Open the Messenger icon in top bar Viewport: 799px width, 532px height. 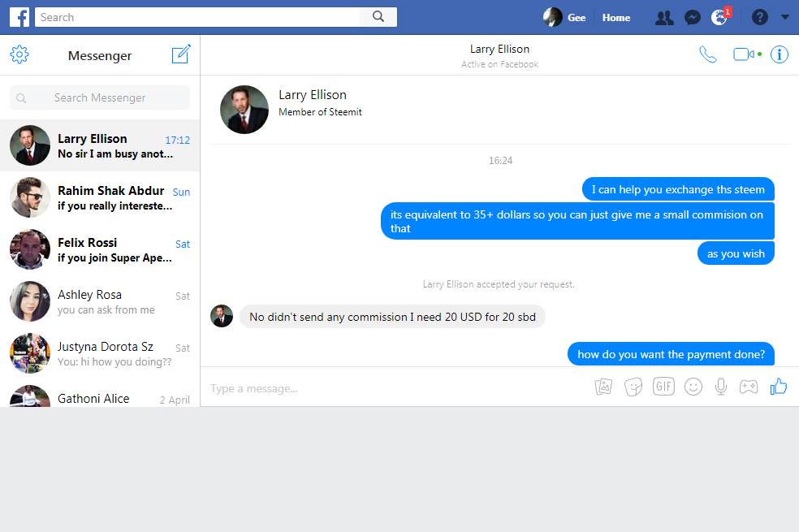[x=692, y=18]
